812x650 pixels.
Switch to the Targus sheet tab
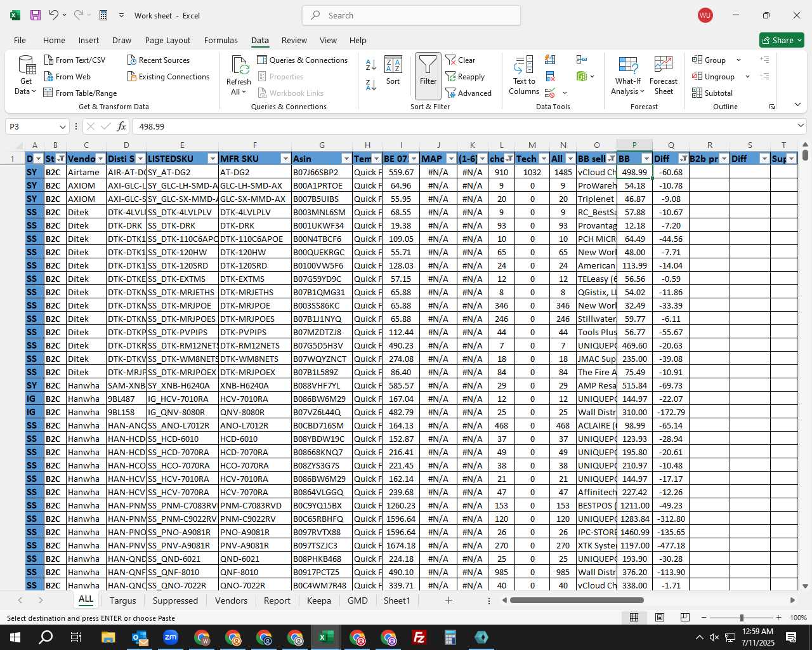[122, 600]
